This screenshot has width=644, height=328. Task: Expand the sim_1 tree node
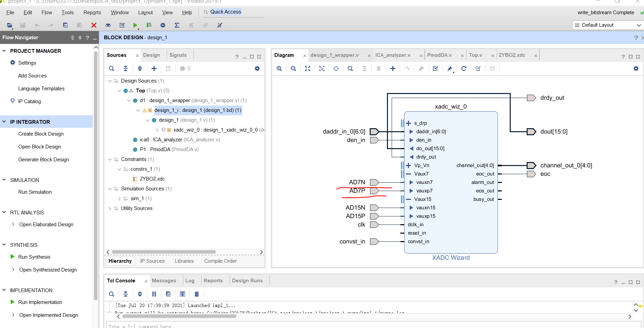coord(119,198)
